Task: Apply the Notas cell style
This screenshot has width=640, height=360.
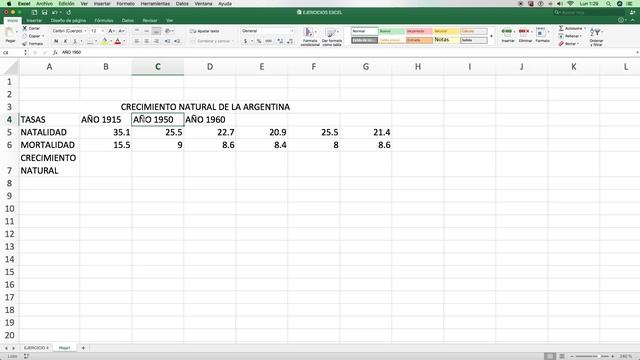Action: tap(447, 40)
